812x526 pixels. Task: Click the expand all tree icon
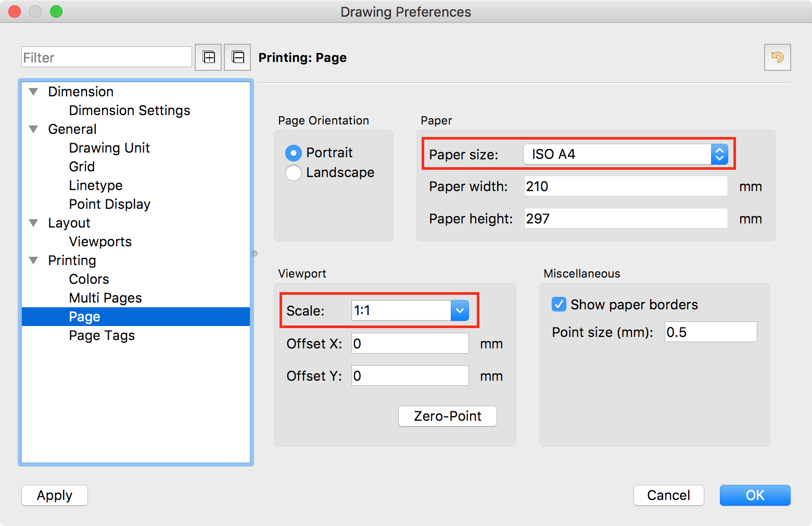coord(208,57)
